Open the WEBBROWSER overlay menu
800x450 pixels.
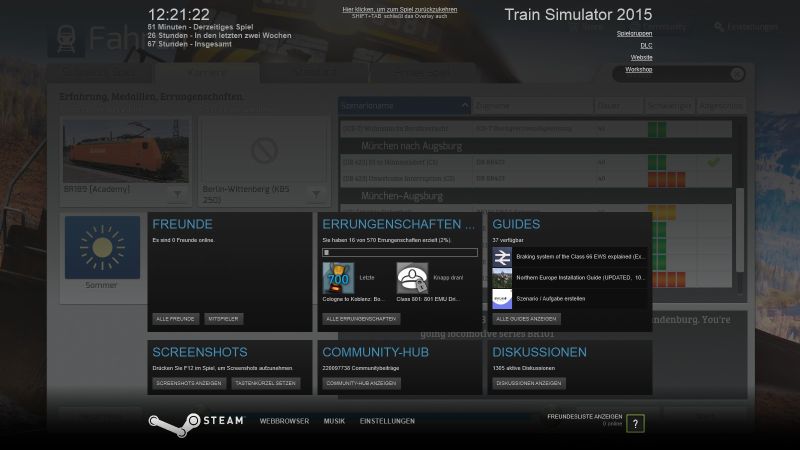284,421
